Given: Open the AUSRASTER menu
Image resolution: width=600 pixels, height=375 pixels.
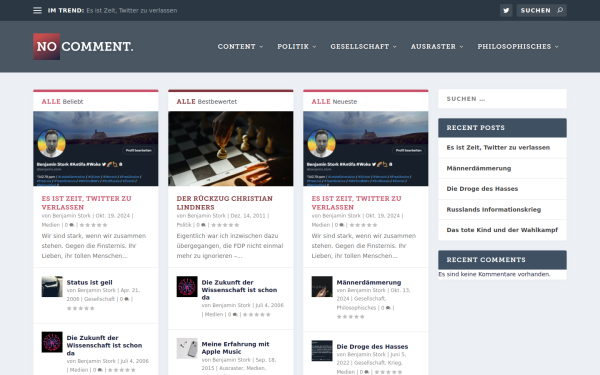Looking at the screenshot, I should click(433, 46).
